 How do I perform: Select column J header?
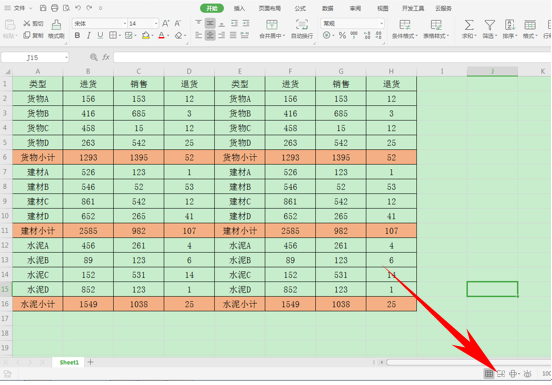pos(492,71)
